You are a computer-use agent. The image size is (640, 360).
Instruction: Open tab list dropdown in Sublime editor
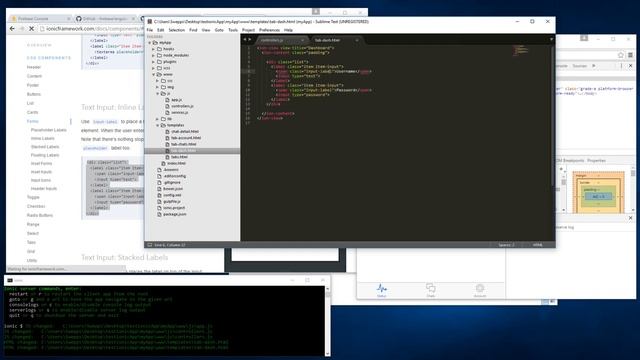(x=551, y=40)
